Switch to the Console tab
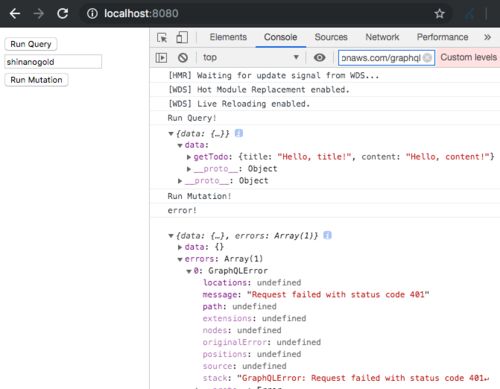500x389 pixels. pos(280,37)
